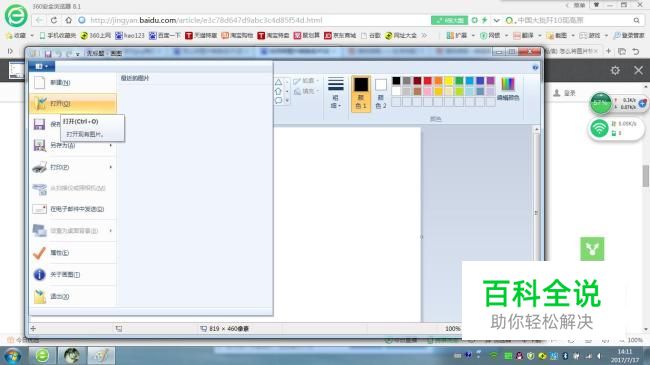Expand the Print (打印) submenu arrow
The image size is (650, 365).
click(111, 167)
